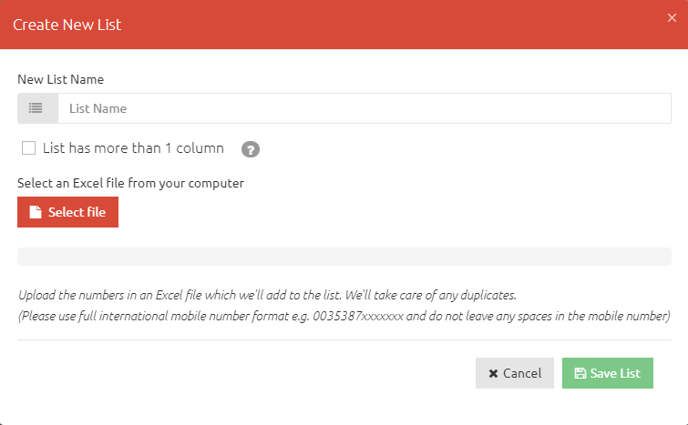Save the new list
Image resolution: width=688 pixels, height=425 pixels.
coord(607,373)
